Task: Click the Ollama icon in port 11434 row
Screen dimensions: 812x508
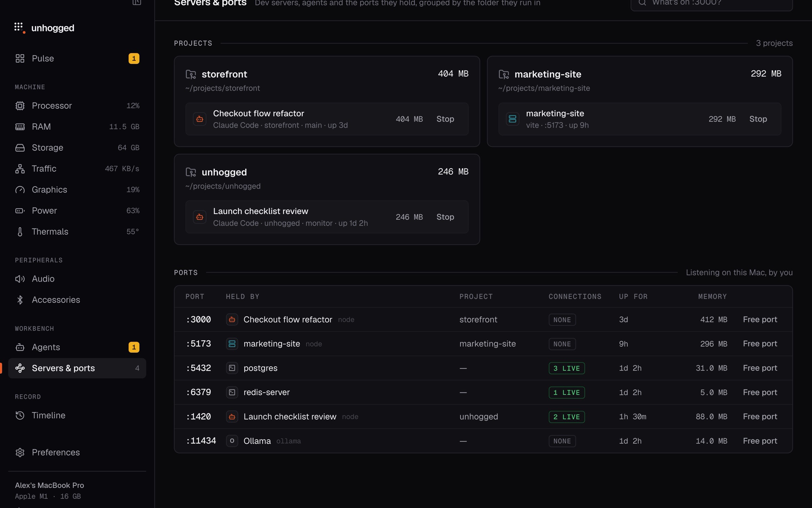Action: [232, 441]
